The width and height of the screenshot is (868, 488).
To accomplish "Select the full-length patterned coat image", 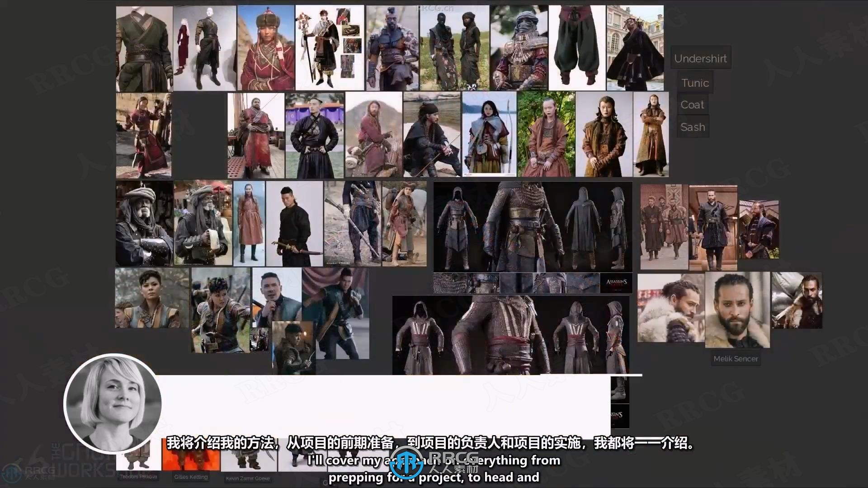I will [x=651, y=135].
